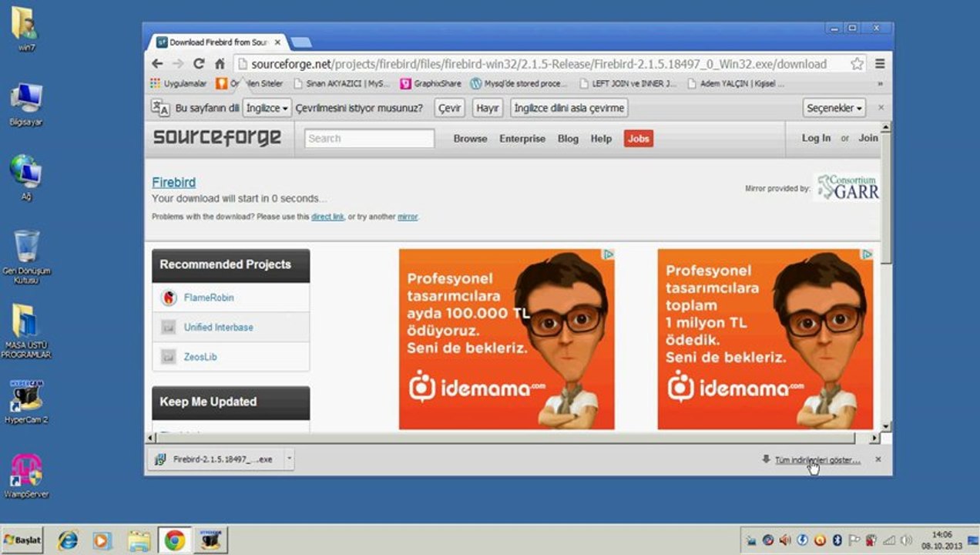Viewport: 980px width, 555px height.
Task: Open the Help menu item
Action: point(601,139)
